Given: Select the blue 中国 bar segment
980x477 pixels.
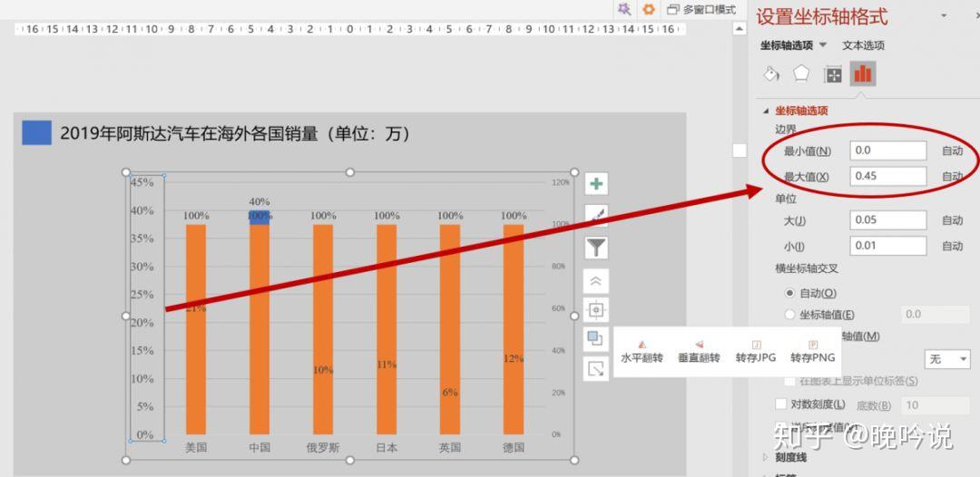Looking at the screenshot, I should 260,217.
